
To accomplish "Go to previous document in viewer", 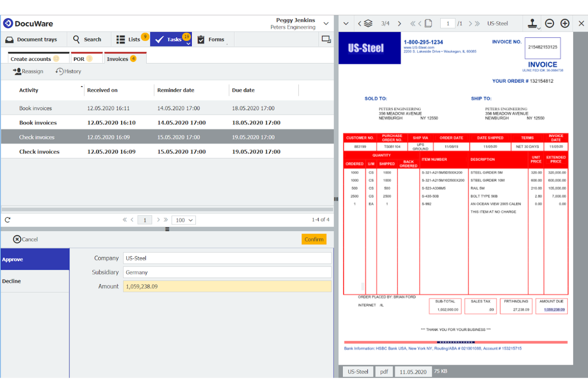I will coord(360,23).
